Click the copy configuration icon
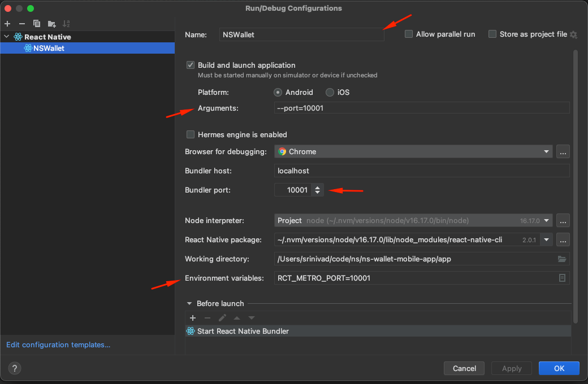 [37, 24]
